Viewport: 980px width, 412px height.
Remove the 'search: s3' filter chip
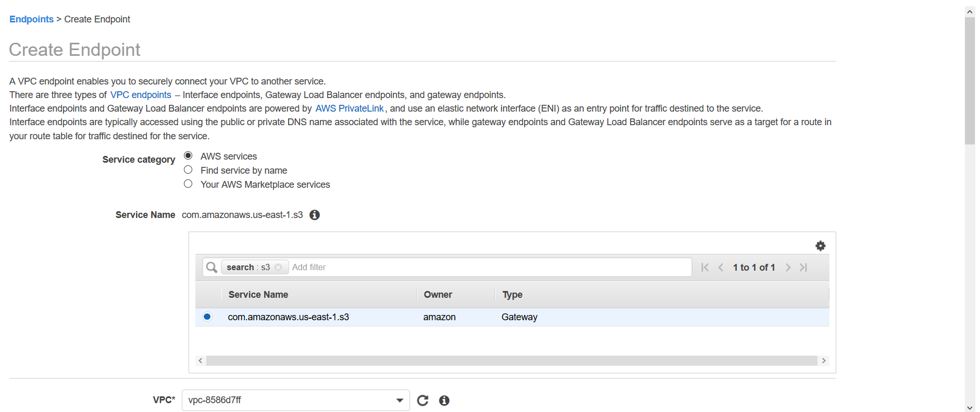tap(278, 267)
